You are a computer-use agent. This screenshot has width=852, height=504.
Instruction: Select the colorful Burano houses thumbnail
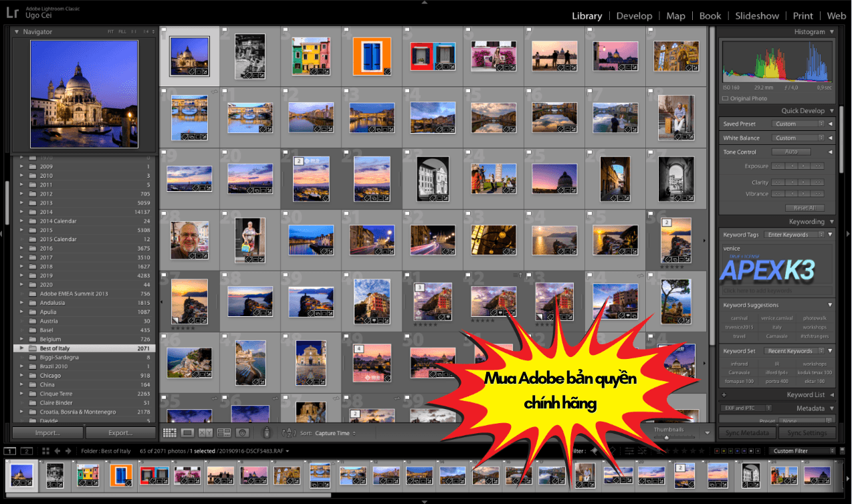(311, 56)
